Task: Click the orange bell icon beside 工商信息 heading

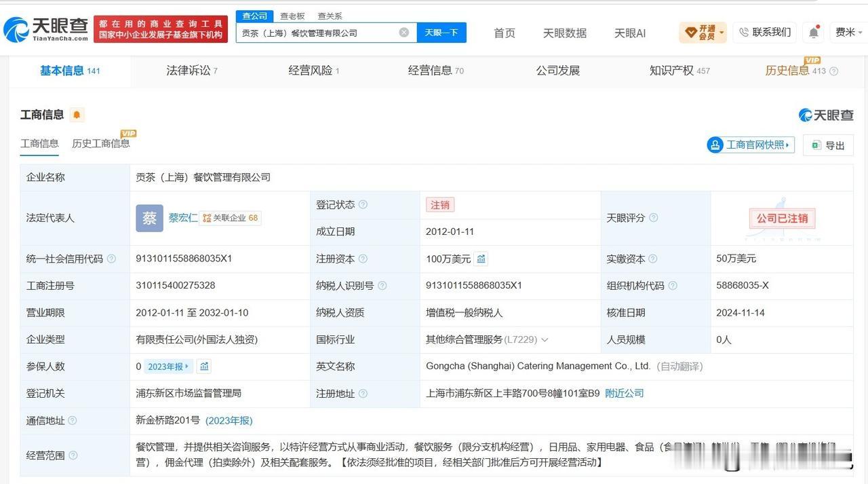Action: [x=77, y=115]
